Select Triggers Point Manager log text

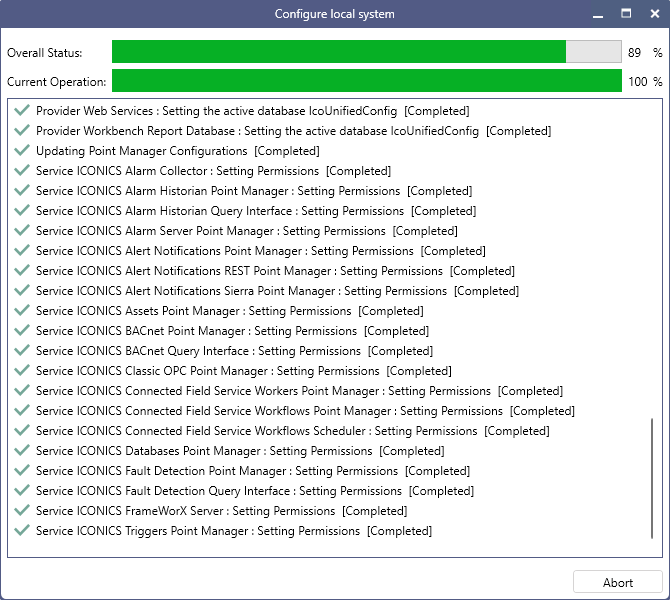(234, 531)
